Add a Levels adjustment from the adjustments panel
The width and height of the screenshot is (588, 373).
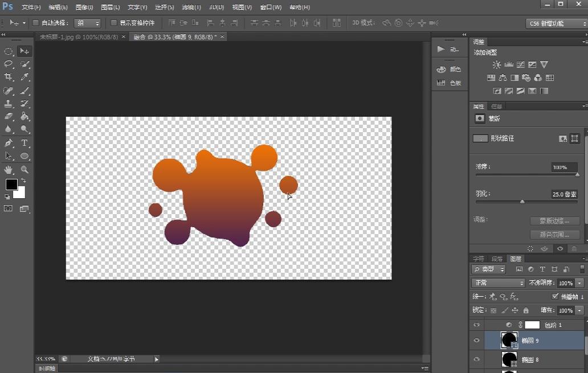[508, 64]
